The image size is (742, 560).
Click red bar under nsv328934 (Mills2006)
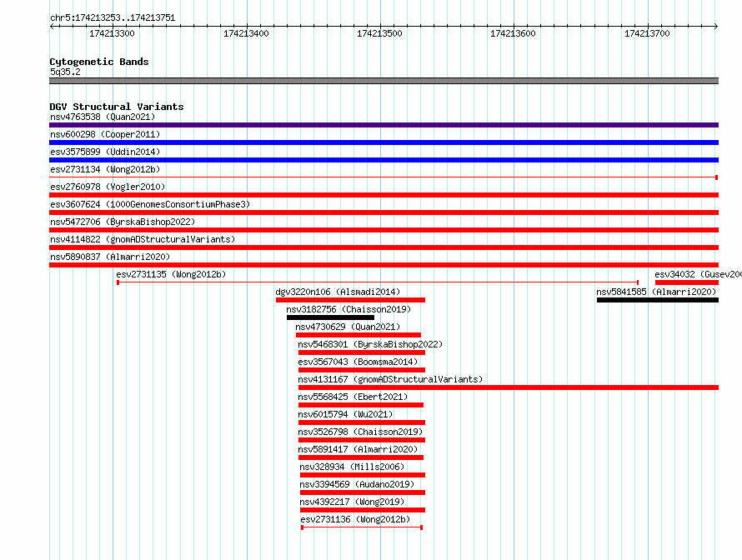pyautogui.click(x=363, y=475)
